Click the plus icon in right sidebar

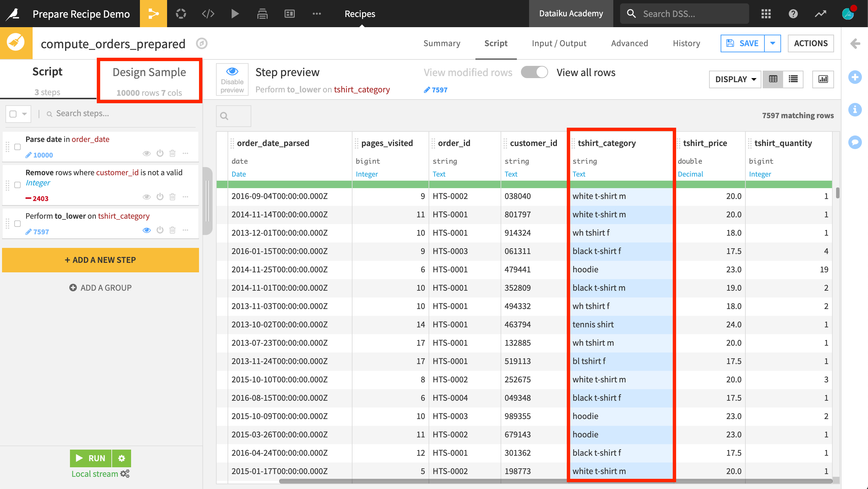[x=855, y=77]
